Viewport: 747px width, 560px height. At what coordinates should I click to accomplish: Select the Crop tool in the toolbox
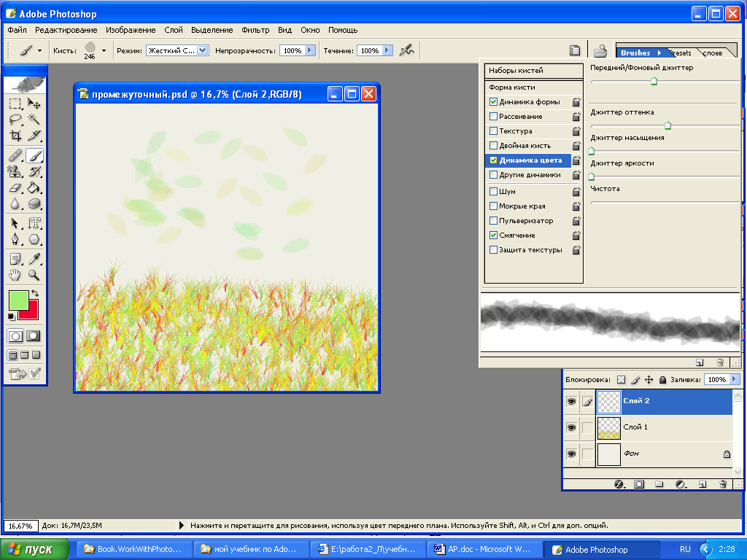pos(15,136)
